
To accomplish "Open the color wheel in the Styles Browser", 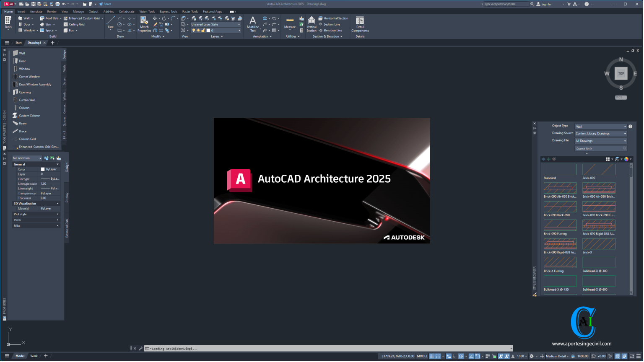I will click(626, 159).
